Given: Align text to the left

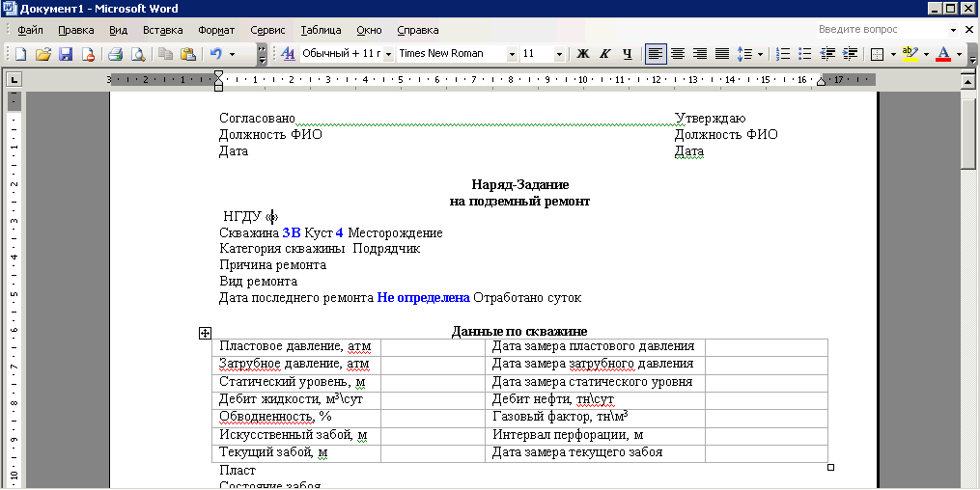Looking at the screenshot, I should coord(655,54).
